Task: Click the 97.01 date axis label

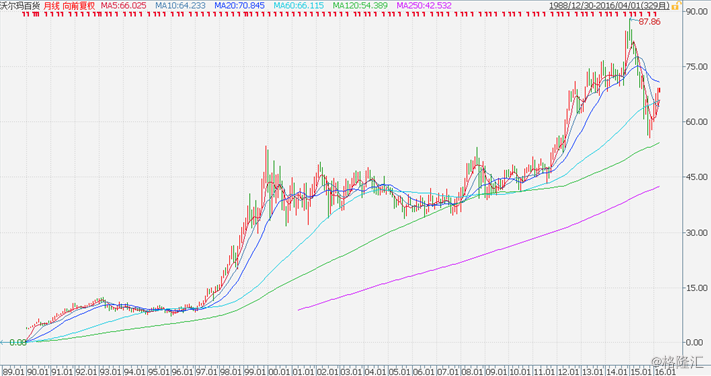Action: (x=207, y=372)
